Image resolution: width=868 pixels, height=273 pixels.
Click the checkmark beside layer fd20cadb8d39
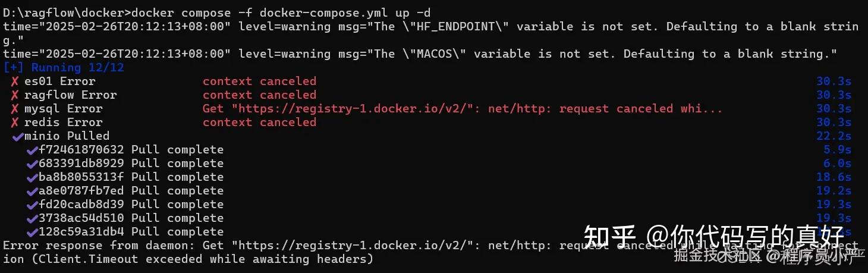[x=32, y=205]
